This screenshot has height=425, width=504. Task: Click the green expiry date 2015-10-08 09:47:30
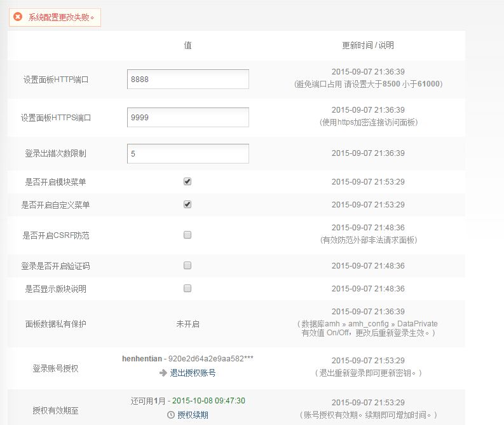[208, 401]
